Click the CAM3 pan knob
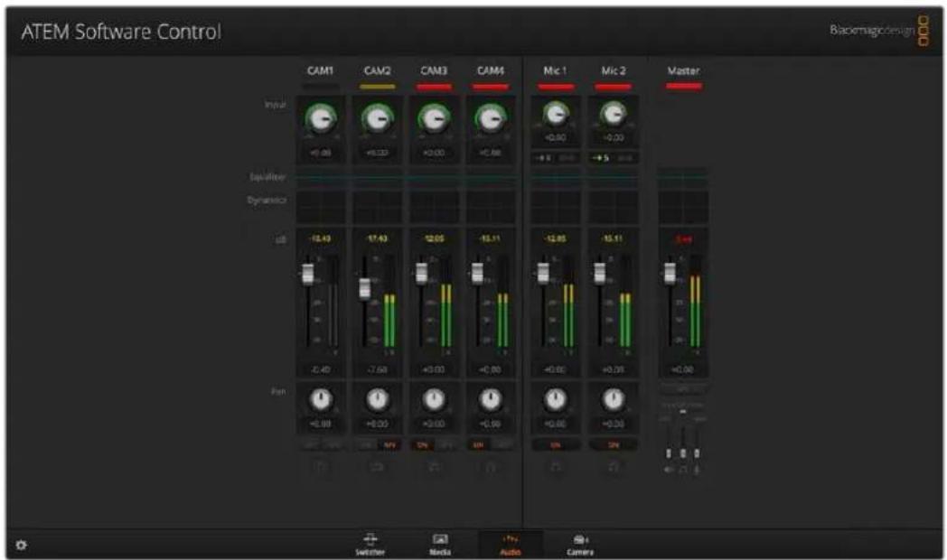Viewport: 947px width, 560px height. click(x=434, y=399)
